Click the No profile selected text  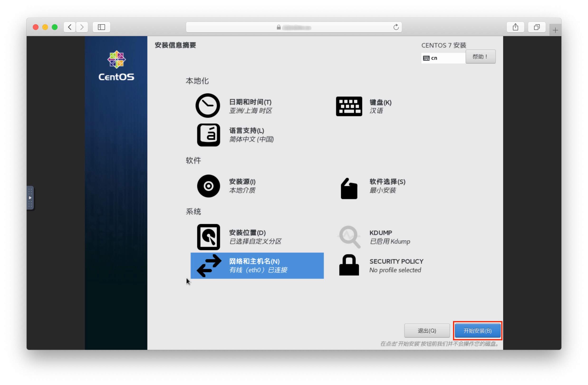click(x=395, y=270)
